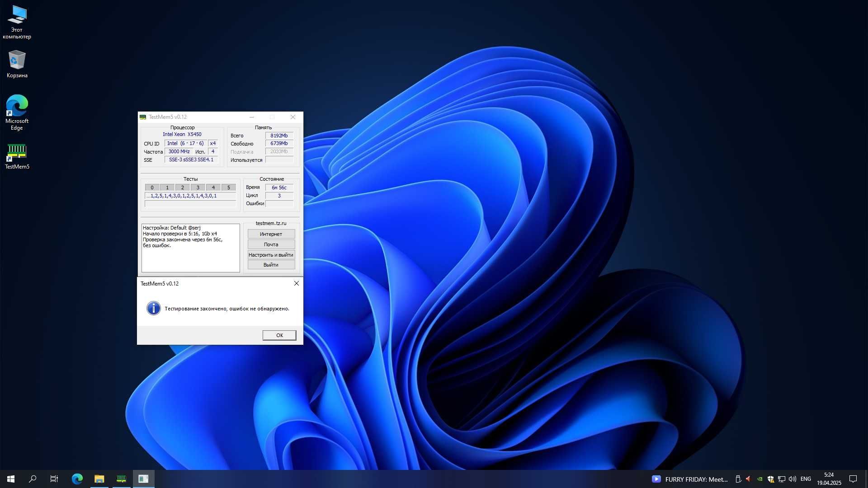Click the 'Исп.' used cores value '4'
The image size is (868, 488).
click(x=213, y=151)
